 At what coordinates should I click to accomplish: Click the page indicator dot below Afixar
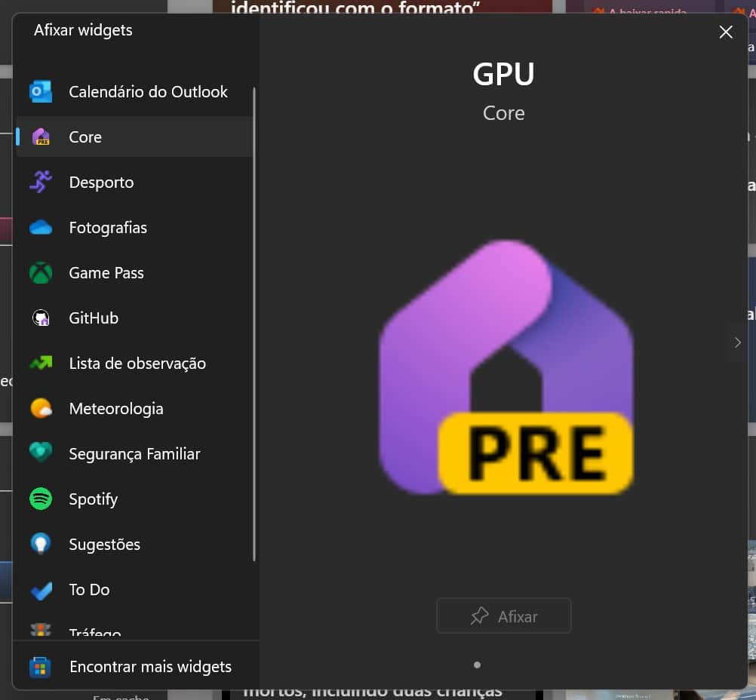[477, 665]
